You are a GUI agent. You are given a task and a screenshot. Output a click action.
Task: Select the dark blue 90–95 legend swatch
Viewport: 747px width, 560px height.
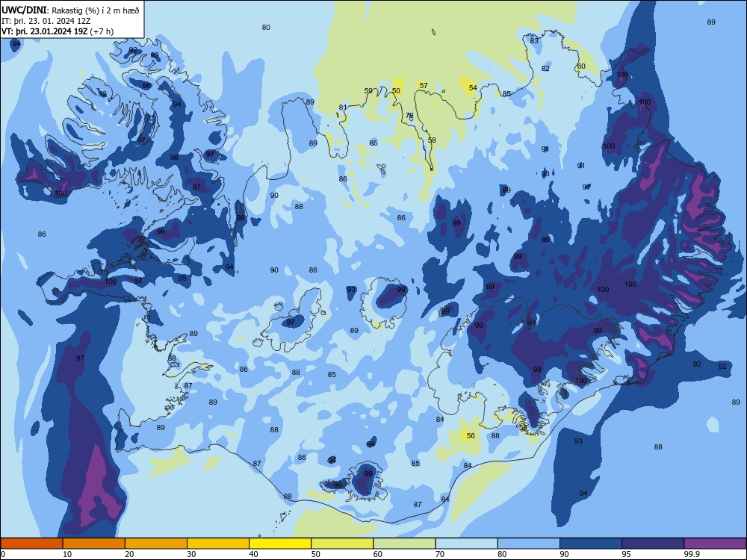click(x=591, y=544)
